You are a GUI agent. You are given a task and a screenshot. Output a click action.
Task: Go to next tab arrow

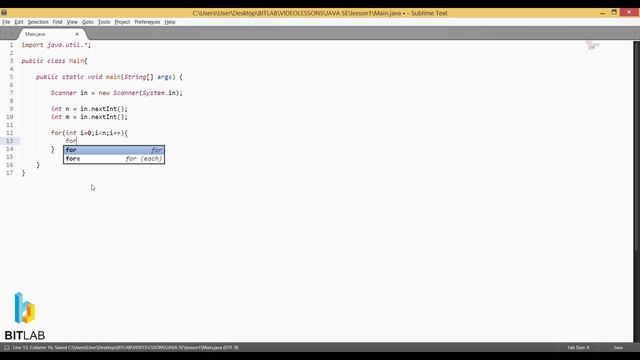point(11,34)
